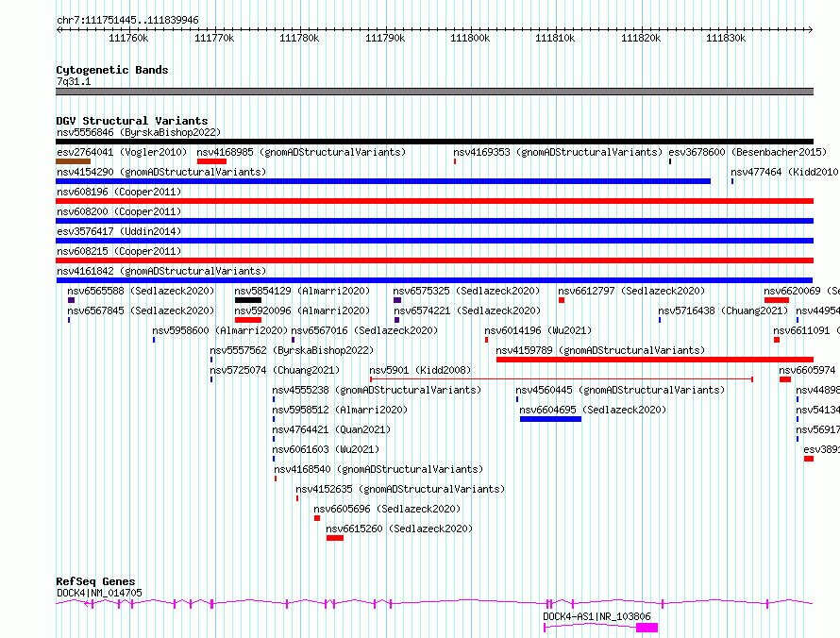840x638 pixels.
Task: Select the blue nsv608200 Cooper2011 bar
Action: click(x=434, y=221)
